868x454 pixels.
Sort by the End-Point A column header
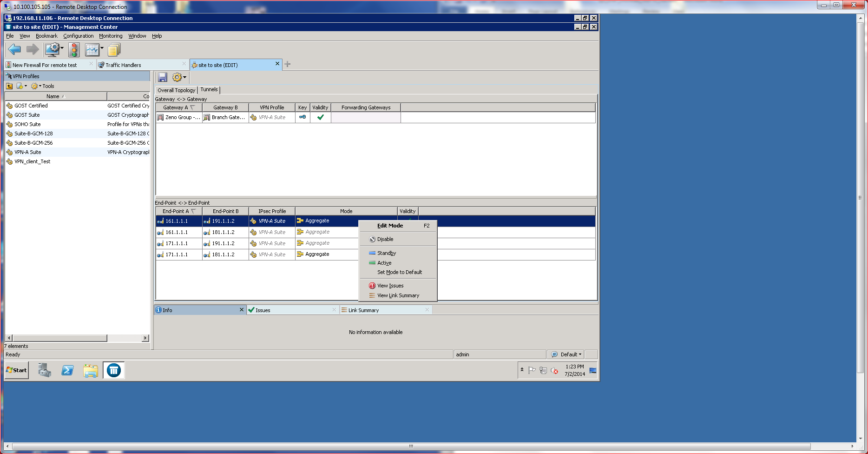[179, 211]
